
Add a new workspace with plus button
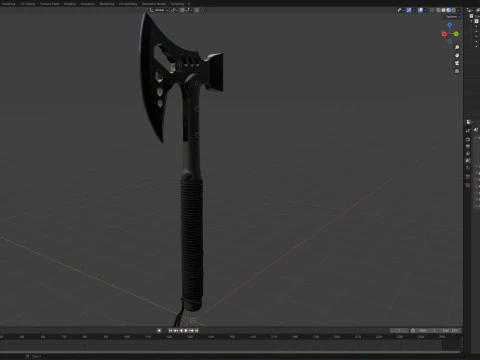189,4
